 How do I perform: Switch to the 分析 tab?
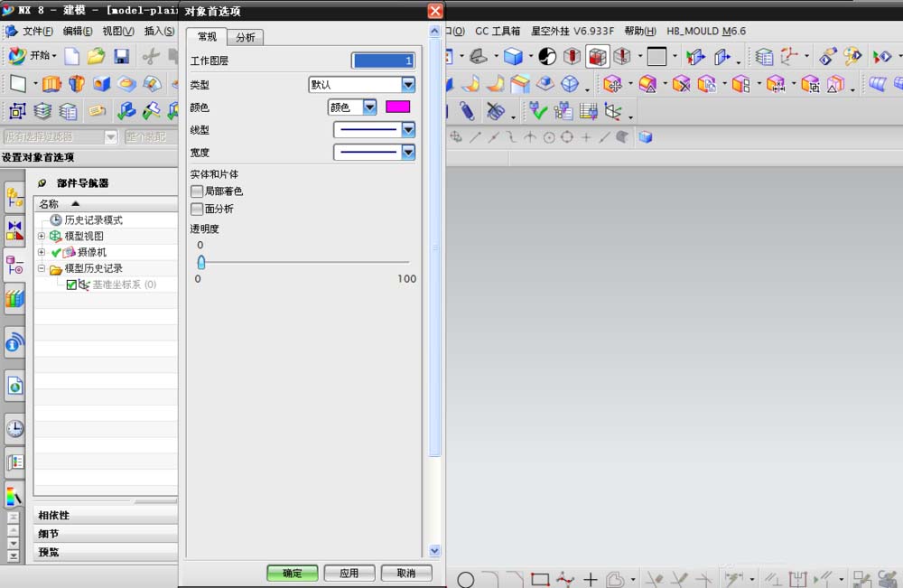(244, 37)
